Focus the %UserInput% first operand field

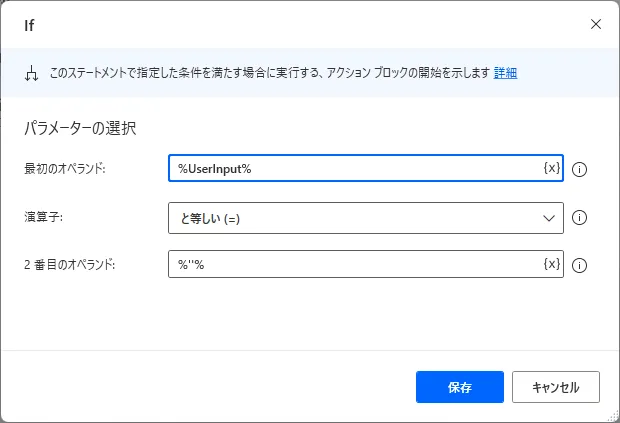point(355,168)
